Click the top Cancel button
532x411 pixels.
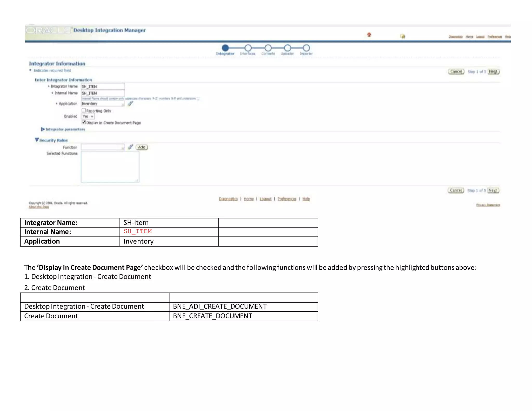coord(456,71)
